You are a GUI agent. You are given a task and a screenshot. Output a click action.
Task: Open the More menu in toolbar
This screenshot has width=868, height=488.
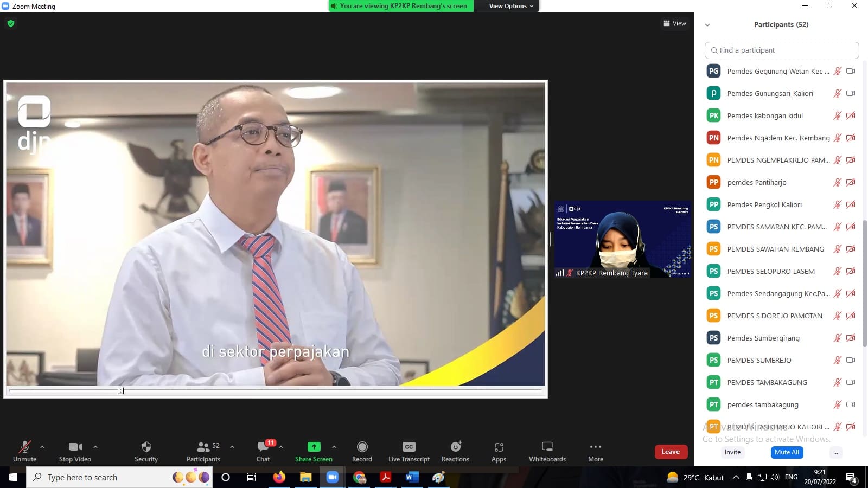coord(595,447)
